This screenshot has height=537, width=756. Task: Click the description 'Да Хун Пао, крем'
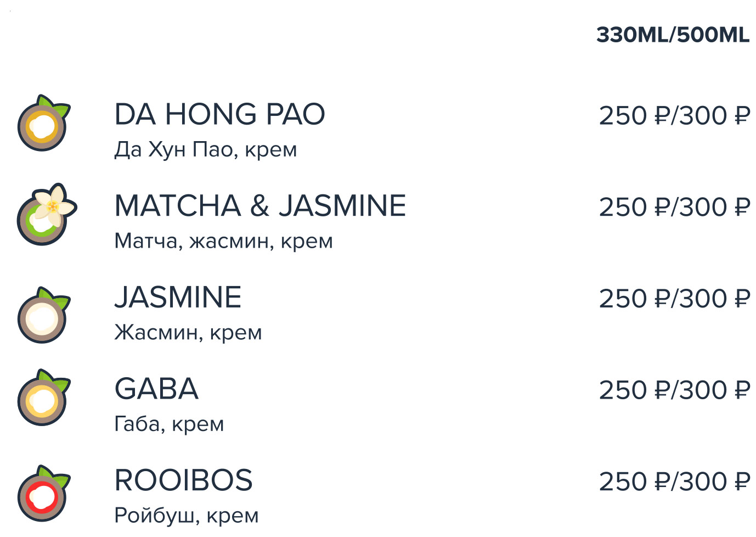tap(206, 150)
